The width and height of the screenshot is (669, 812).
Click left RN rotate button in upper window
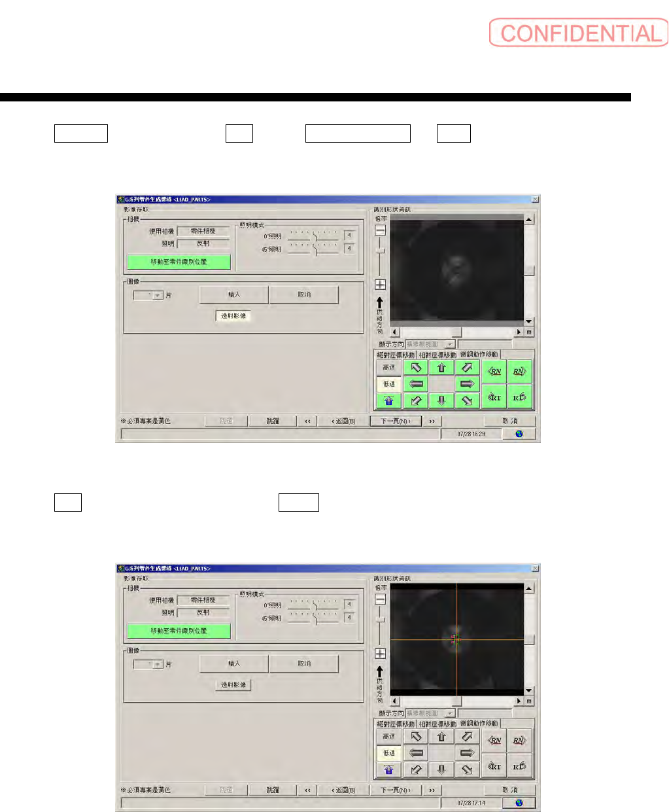[x=494, y=372]
